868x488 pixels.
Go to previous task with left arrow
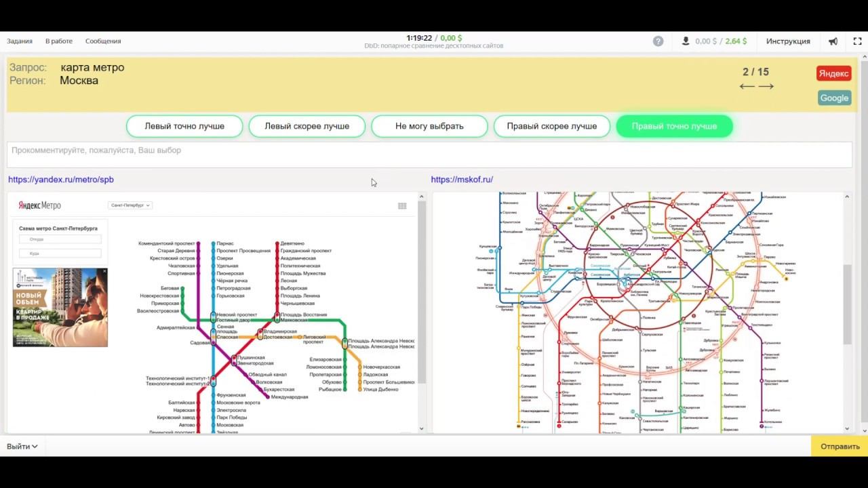click(x=747, y=86)
